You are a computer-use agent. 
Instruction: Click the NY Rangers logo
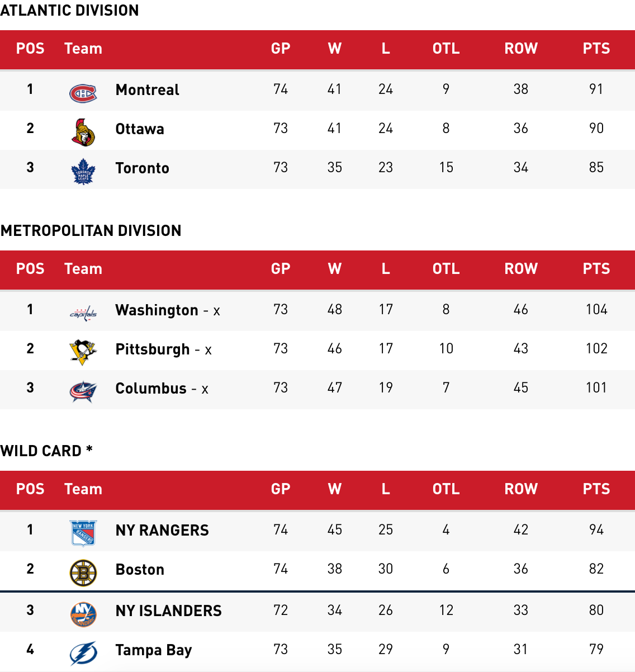(x=83, y=533)
